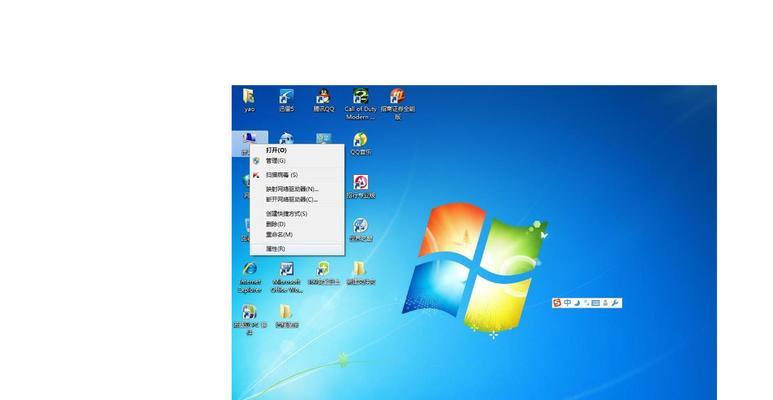Select the 招商证券全能版 desktop icon

[397, 104]
